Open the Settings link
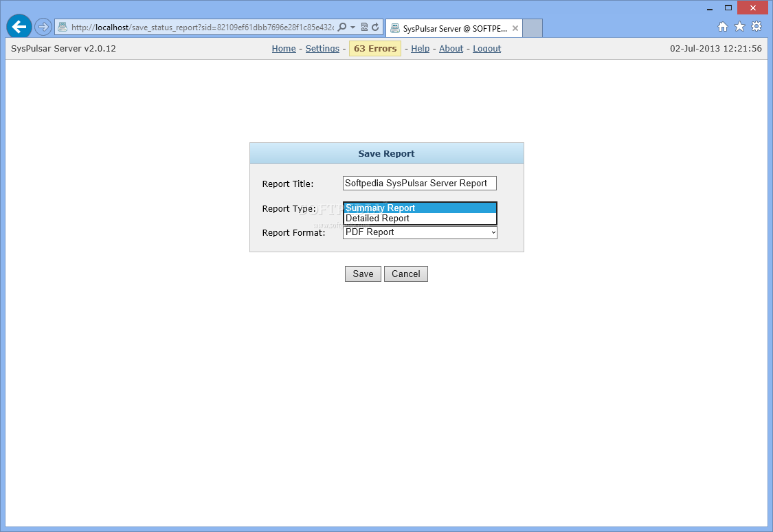 pyautogui.click(x=322, y=48)
